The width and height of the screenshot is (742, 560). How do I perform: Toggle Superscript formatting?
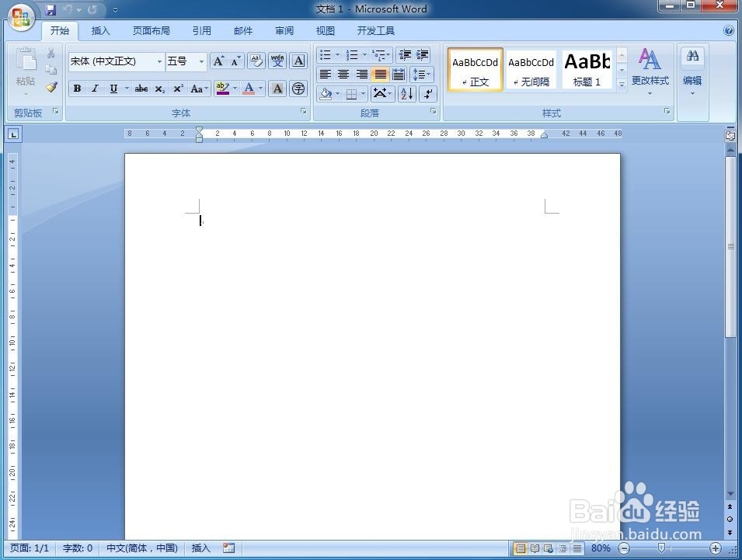[179, 89]
